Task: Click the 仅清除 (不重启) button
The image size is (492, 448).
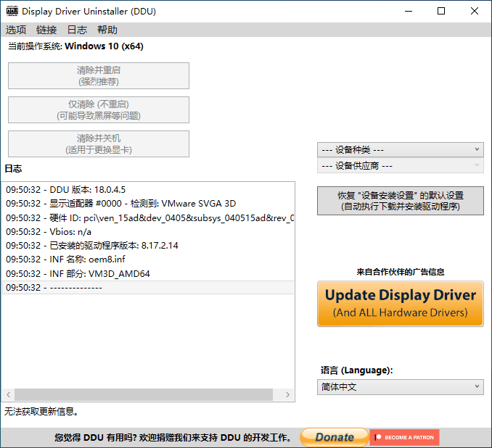Action: pyautogui.click(x=99, y=109)
